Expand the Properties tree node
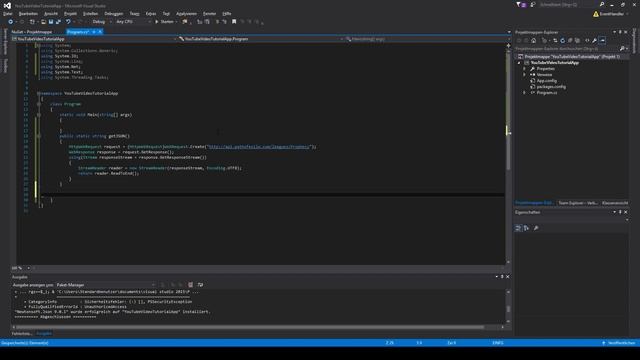The height and width of the screenshot is (360, 640). pyautogui.click(x=525, y=69)
